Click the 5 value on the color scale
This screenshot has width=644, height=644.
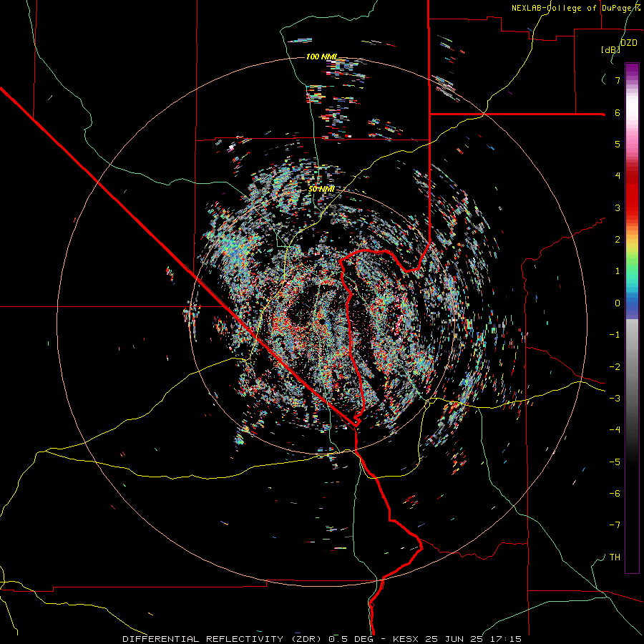pyautogui.click(x=618, y=144)
